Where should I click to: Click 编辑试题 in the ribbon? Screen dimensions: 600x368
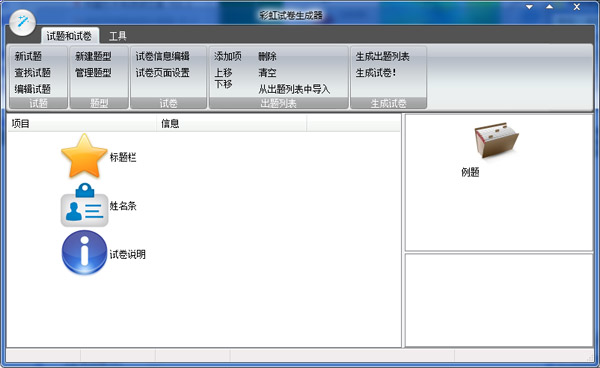(x=33, y=89)
